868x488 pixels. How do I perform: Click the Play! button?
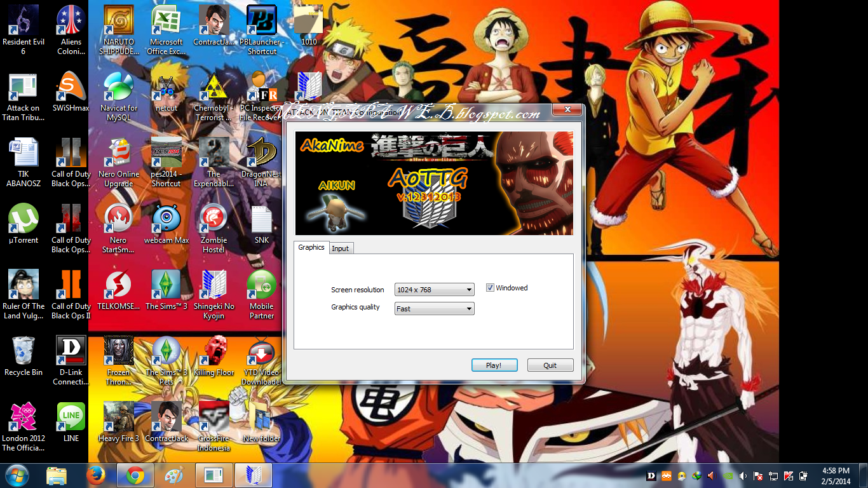tap(494, 365)
